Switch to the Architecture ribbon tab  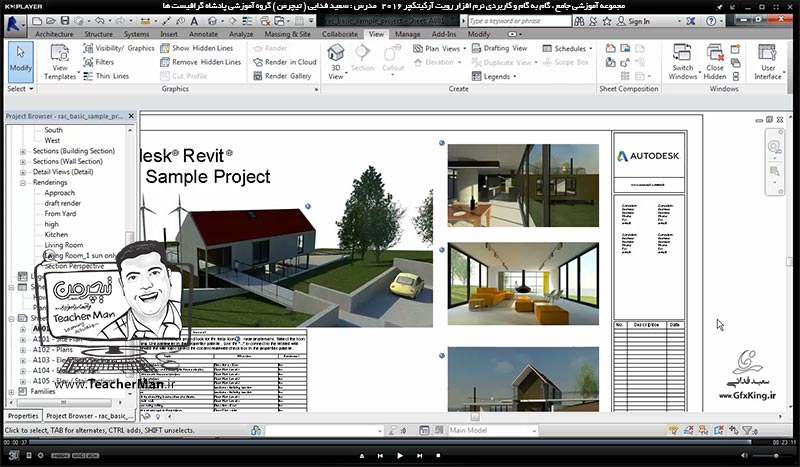(54, 34)
